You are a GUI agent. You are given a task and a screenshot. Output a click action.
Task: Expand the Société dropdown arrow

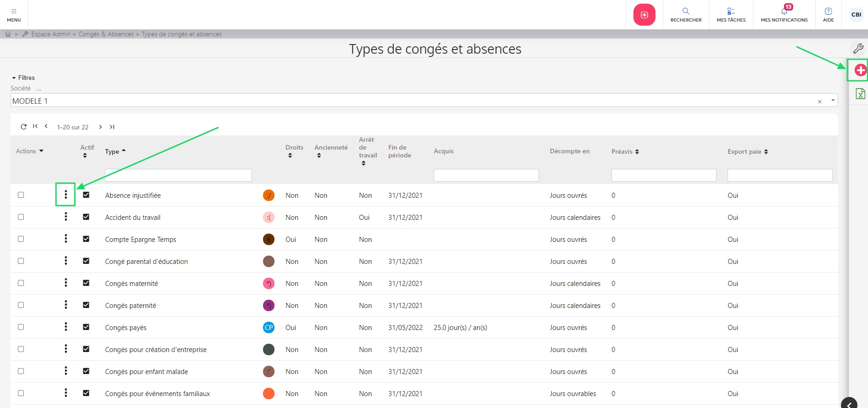[833, 101]
